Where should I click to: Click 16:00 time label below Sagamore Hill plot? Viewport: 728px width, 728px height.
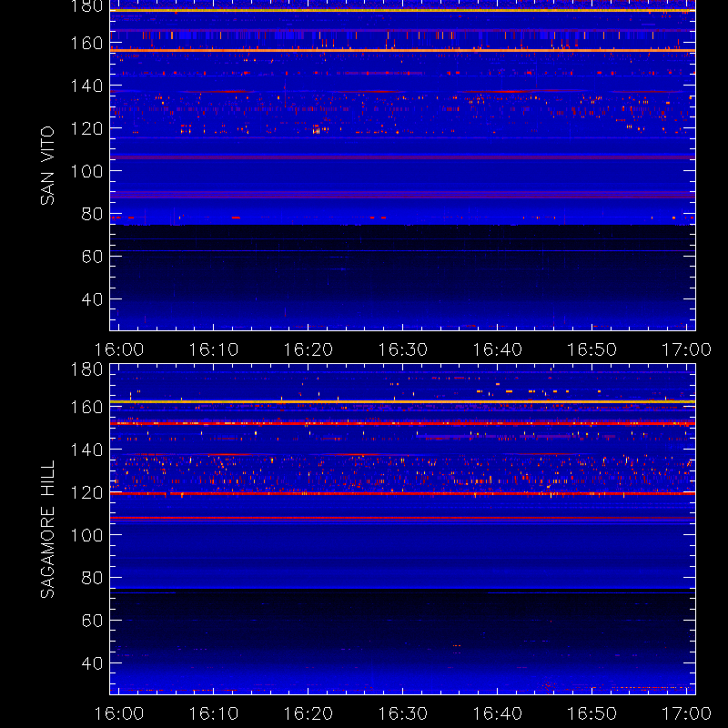tap(119, 713)
